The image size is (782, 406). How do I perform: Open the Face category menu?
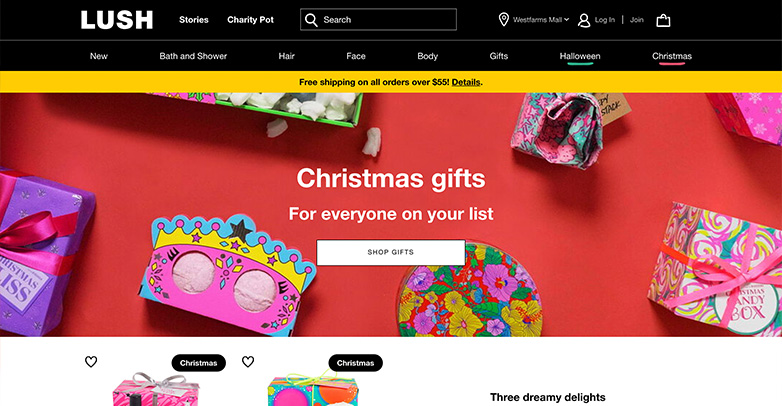[x=356, y=56]
